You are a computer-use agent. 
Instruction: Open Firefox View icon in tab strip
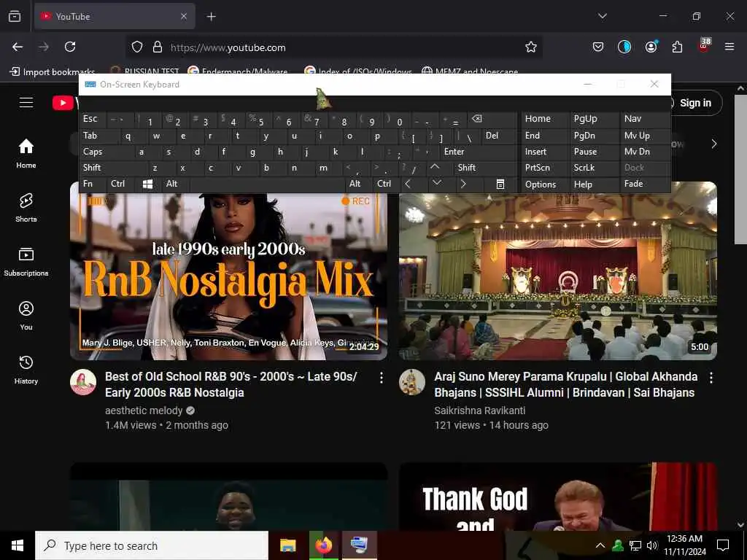15,16
